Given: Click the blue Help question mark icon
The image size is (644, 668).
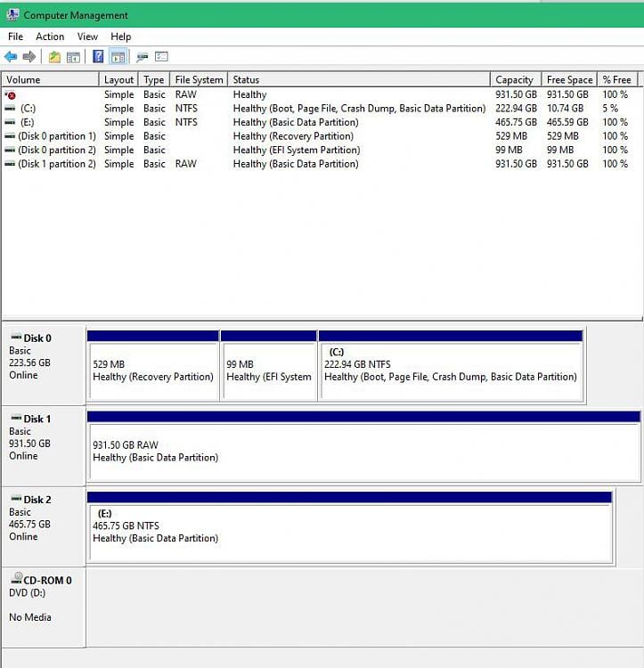Looking at the screenshot, I should click(98, 57).
